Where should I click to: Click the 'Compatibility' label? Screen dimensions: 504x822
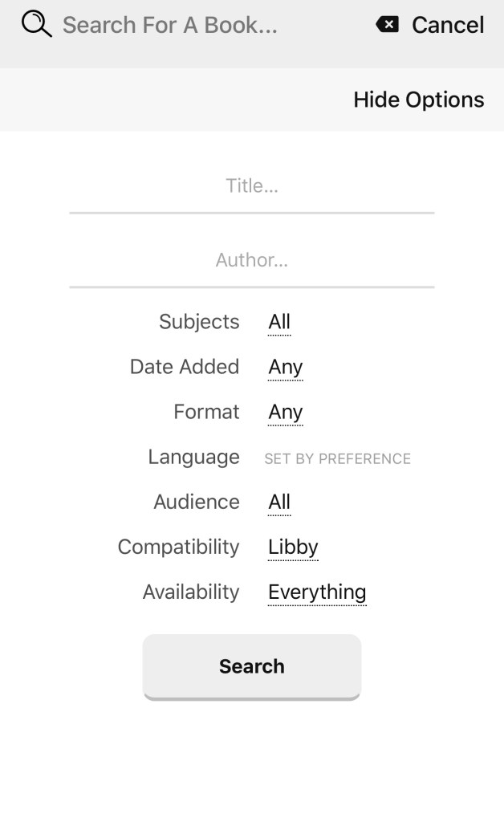coord(178,547)
